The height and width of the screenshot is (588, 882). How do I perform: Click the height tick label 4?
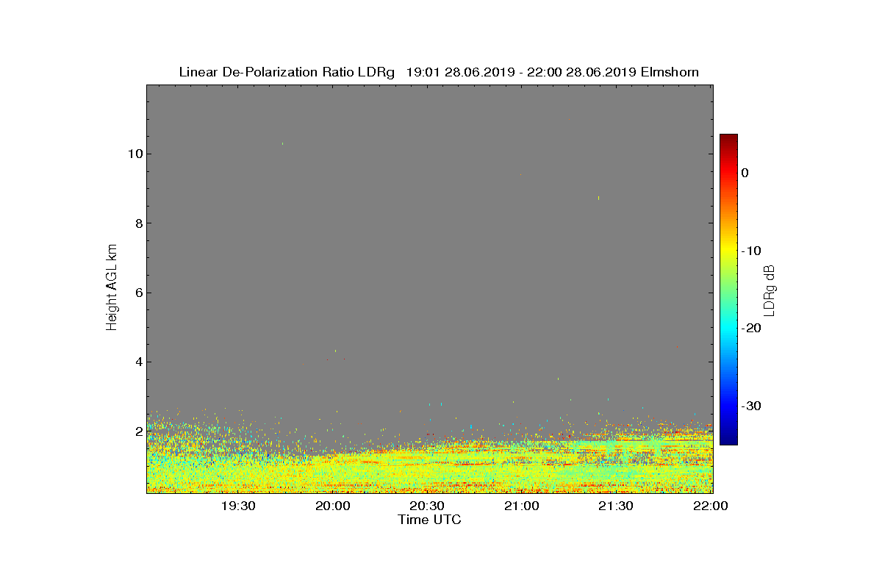[x=137, y=362]
